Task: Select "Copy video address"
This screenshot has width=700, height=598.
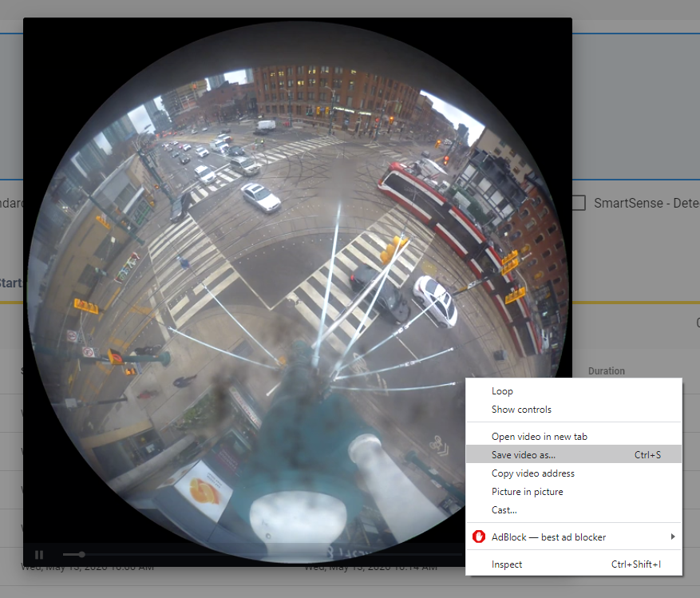Action: click(x=532, y=473)
